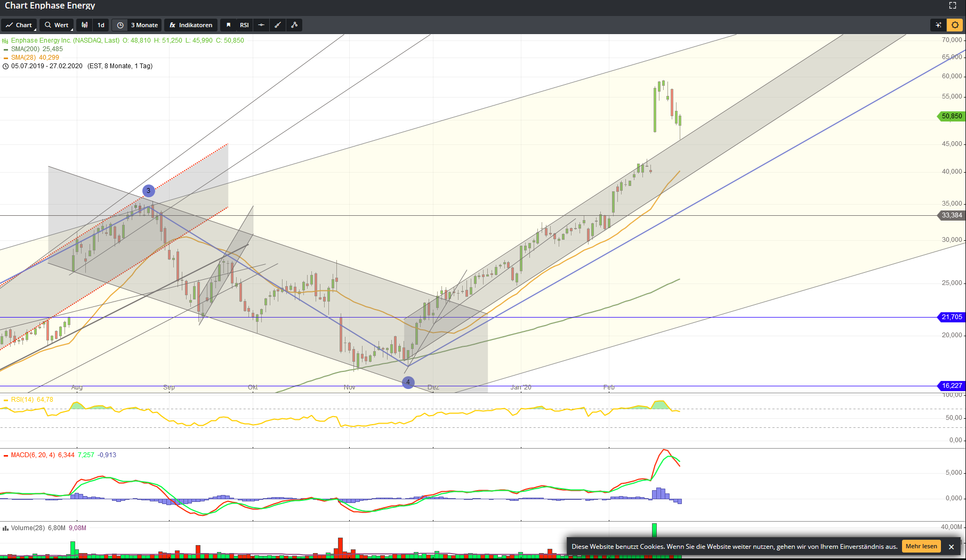Toggle the RSI indicator button
966x560 pixels.
tap(244, 25)
